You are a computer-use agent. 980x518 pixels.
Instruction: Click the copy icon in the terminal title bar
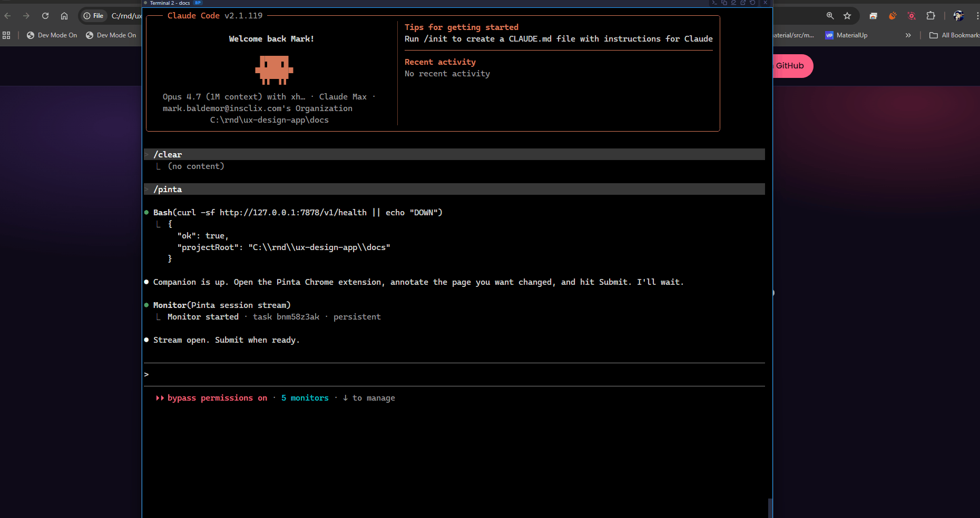[724, 3]
